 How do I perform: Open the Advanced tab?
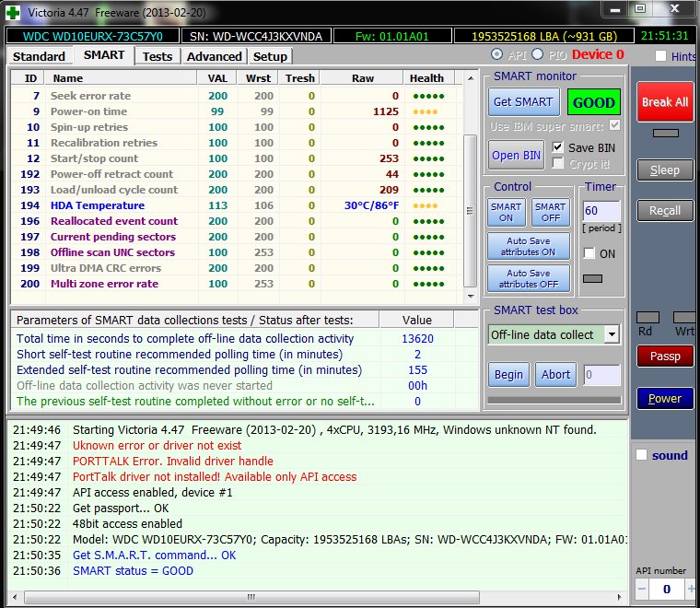pos(214,56)
